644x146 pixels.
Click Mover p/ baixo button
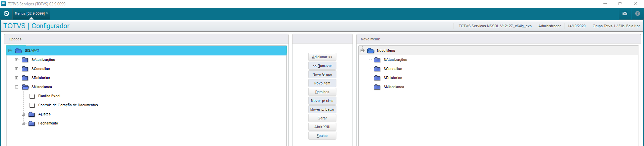tap(322, 109)
